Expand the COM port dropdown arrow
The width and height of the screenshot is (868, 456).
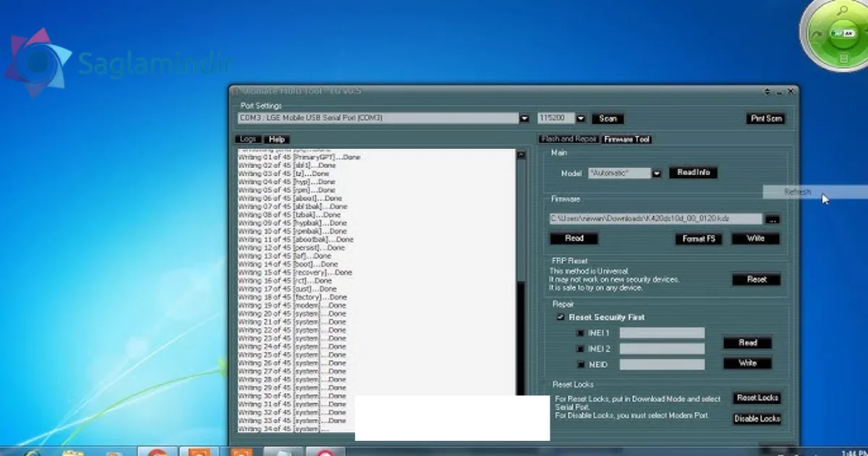coord(524,118)
